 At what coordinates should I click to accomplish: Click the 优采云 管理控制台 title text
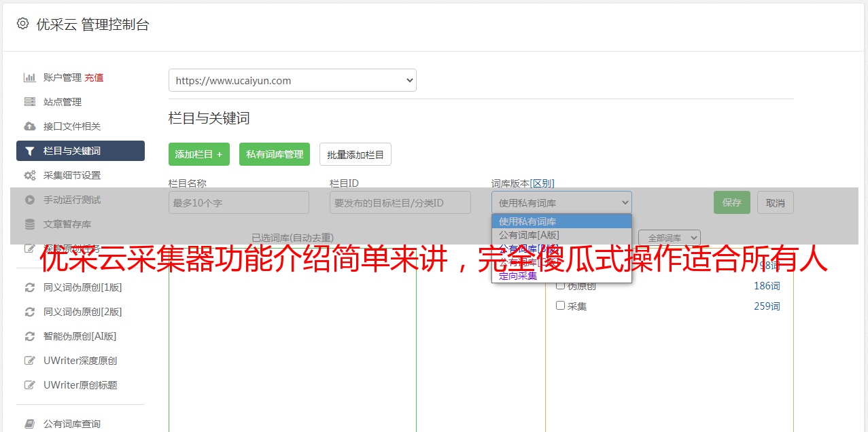pyautogui.click(x=92, y=24)
